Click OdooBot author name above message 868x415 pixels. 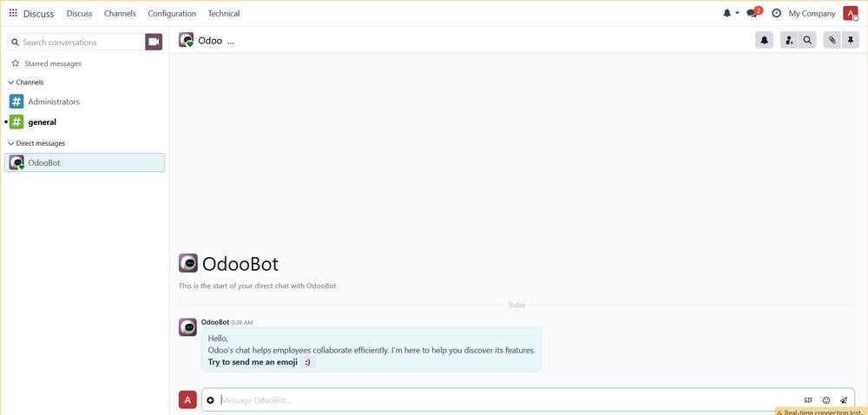point(215,322)
